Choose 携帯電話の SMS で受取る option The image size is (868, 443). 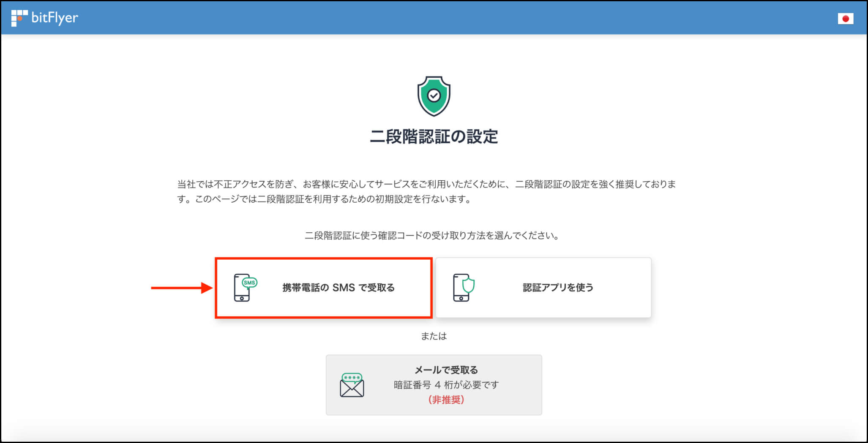click(x=323, y=288)
